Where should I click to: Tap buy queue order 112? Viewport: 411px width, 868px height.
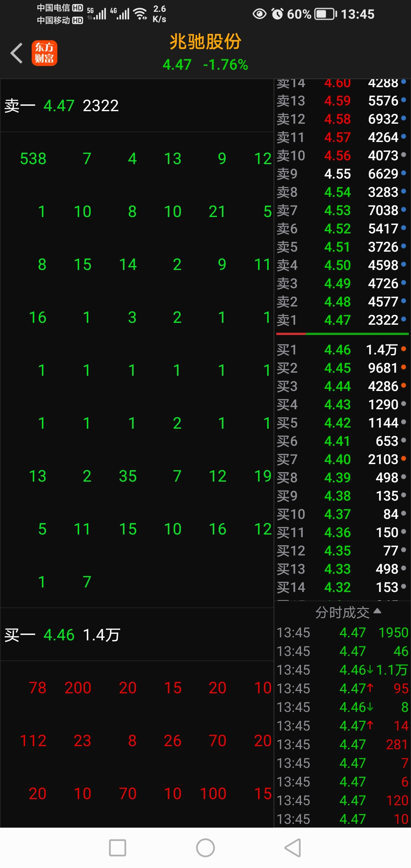point(33,740)
